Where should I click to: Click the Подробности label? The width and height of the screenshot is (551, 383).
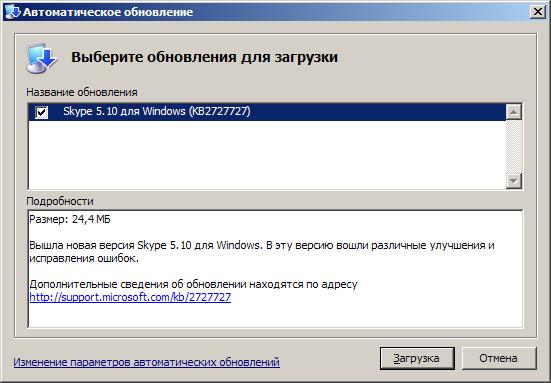tap(60, 201)
